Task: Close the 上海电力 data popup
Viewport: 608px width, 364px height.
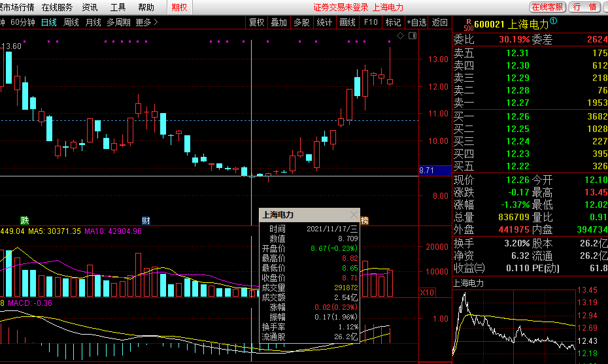Action: click(x=354, y=215)
